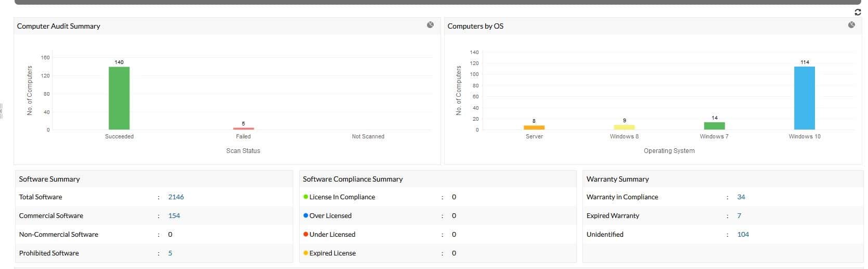
Task: Open Commercial Software count 154
Action: click(174, 216)
